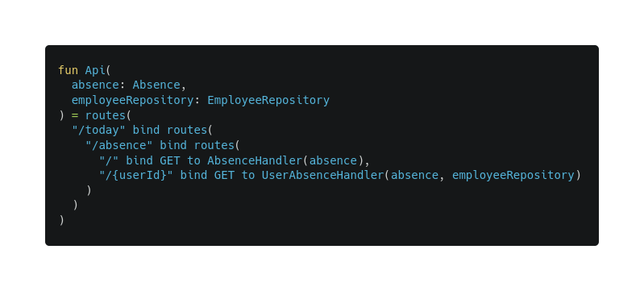Select the absence parameter name
Viewport: 644px width, 291px height.
tap(95, 85)
